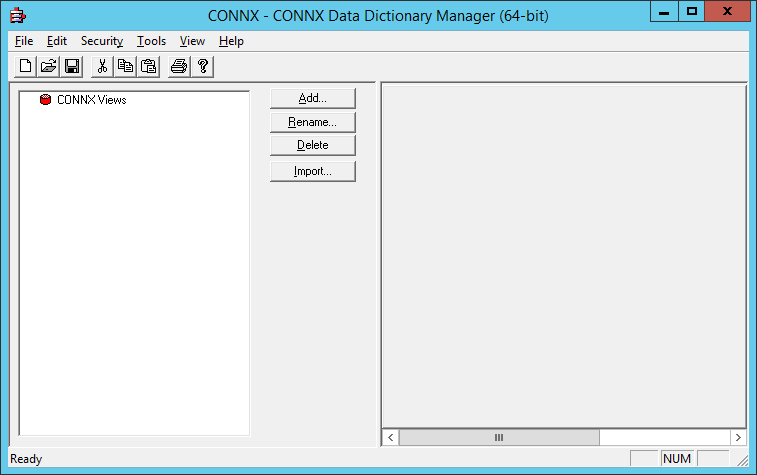This screenshot has height=475, width=757.
Task: Open the Edit menu
Action: tap(56, 41)
